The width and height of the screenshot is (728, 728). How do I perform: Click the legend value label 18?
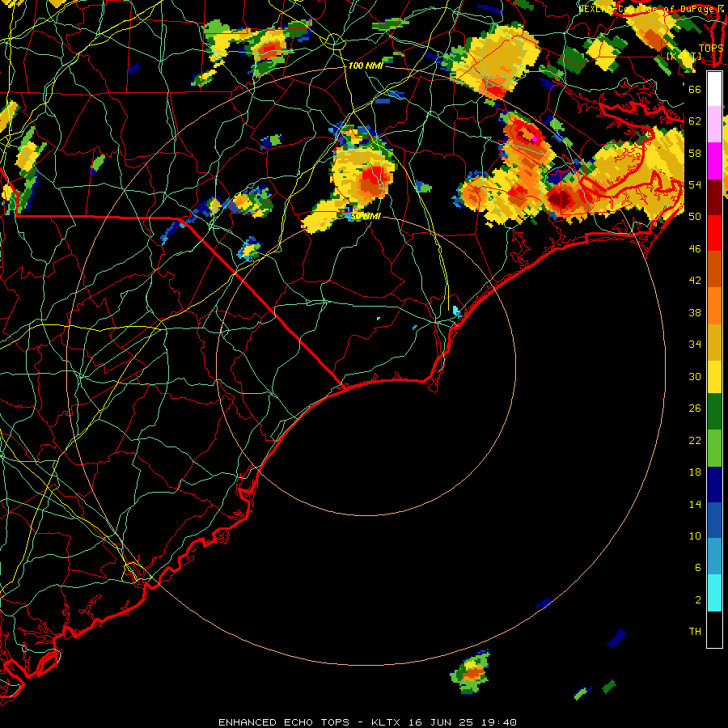click(695, 472)
